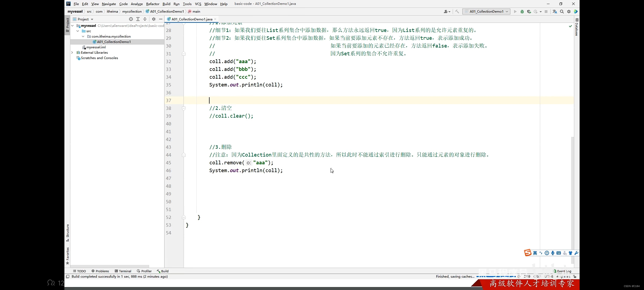644x290 pixels.
Task: Open Search Everywhere with the magnifier icon
Action: coord(562,12)
